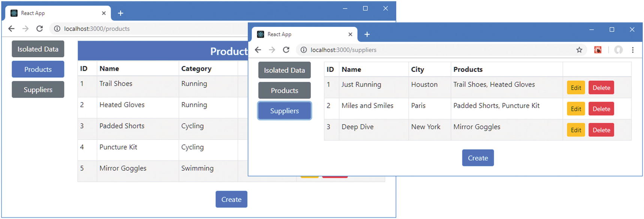Edit the Just Running supplier
644x219 pixels.
575,88
